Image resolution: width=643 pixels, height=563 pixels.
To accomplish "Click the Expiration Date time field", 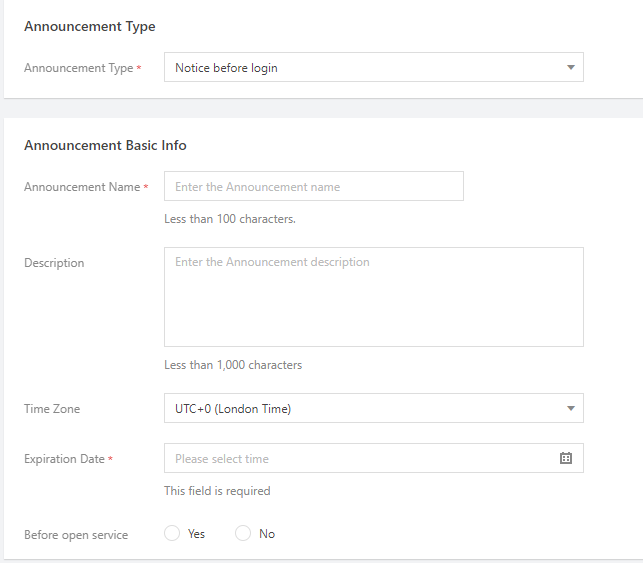I will (x=374, y=458).
